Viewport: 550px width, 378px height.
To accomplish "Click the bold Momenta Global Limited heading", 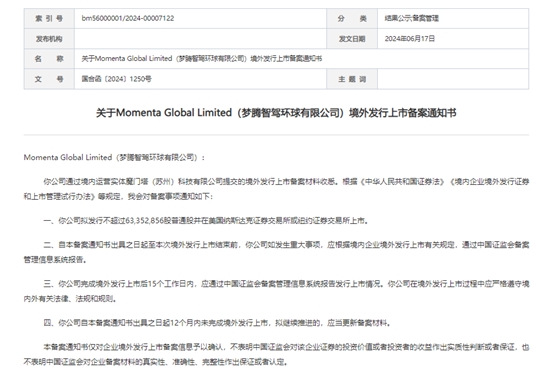I will (x=276, y=113).
